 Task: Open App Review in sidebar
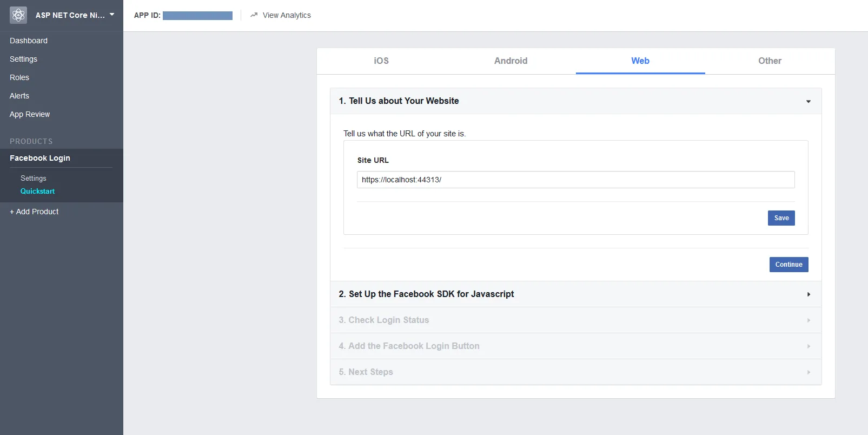click(x=30, y=114)
